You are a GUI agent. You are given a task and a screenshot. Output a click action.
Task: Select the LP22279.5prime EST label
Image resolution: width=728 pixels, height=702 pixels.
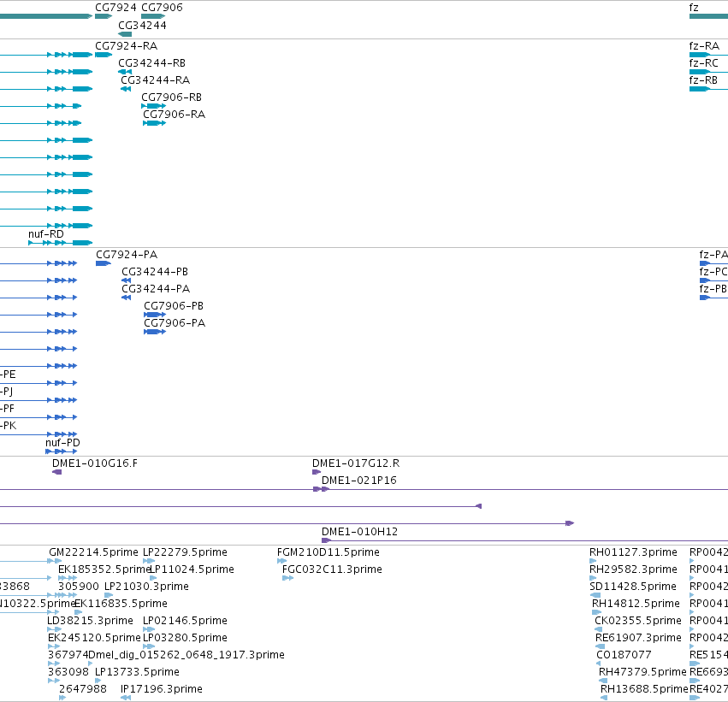[186, 552]
